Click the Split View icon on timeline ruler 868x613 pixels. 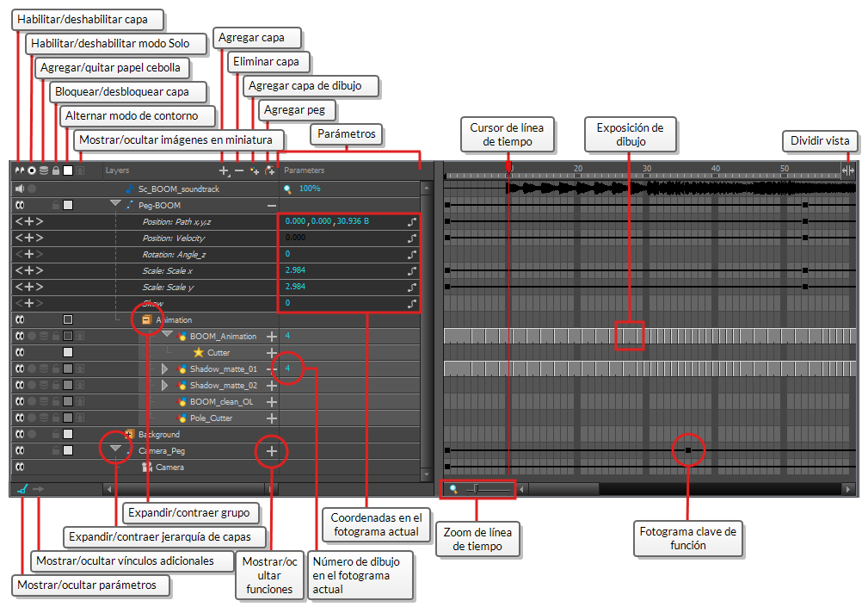[848, 170]
